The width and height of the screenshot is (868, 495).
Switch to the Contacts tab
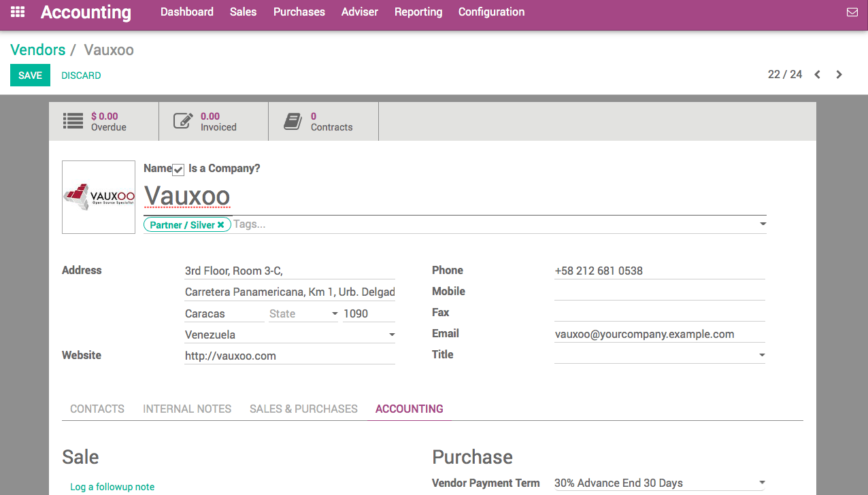click(x=97, y=409)
